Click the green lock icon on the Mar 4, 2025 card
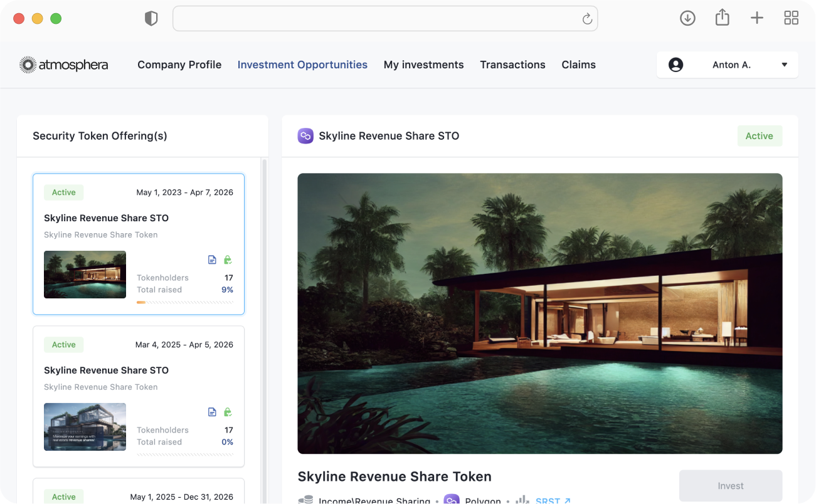Screen dimensions: 816x504 (x=228, y=412)
